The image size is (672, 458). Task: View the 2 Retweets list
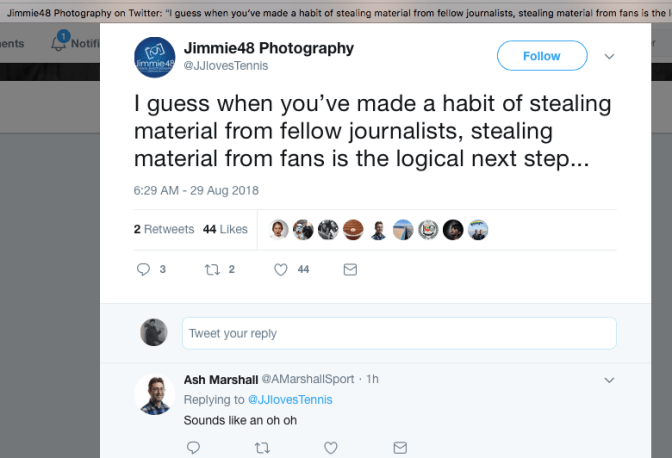tap(164, 229)
